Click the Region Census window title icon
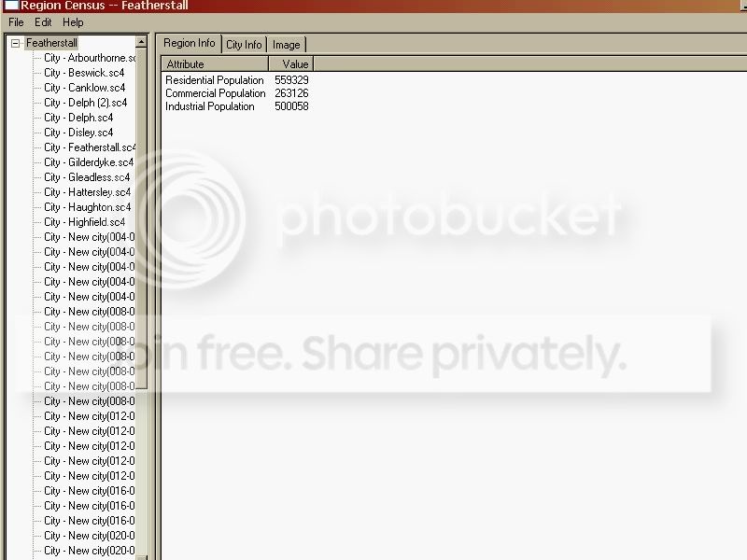 coord(10,6)
